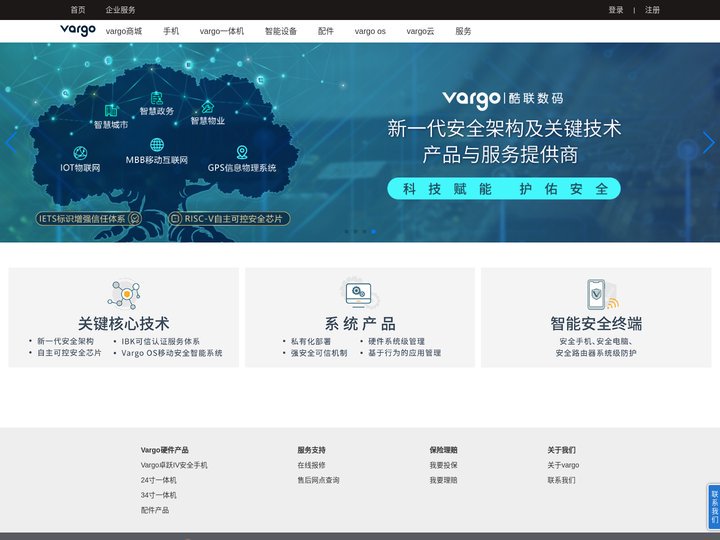Click the 强安全可信机制 bullet item
Screen dimensions: 720x540
[319, 353]
